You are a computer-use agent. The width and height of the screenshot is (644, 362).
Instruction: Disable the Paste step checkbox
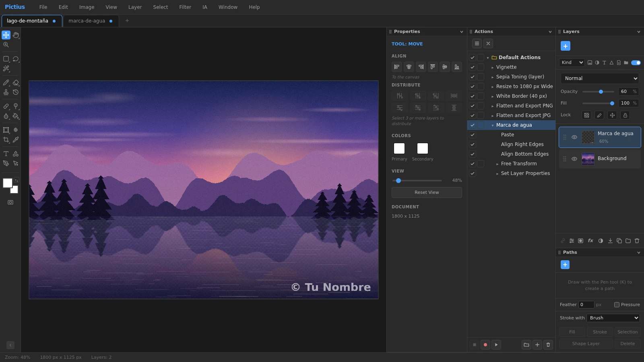[473, 135]
